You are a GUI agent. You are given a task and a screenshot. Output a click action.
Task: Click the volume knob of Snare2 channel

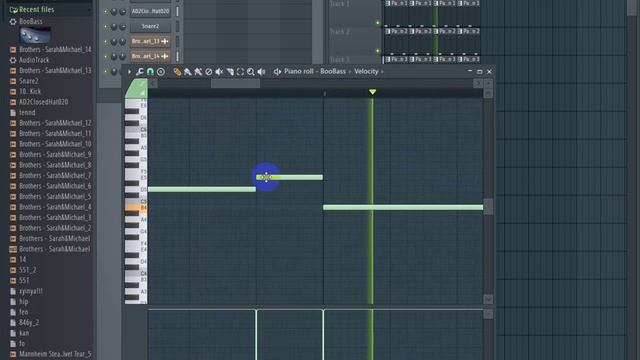122,27
